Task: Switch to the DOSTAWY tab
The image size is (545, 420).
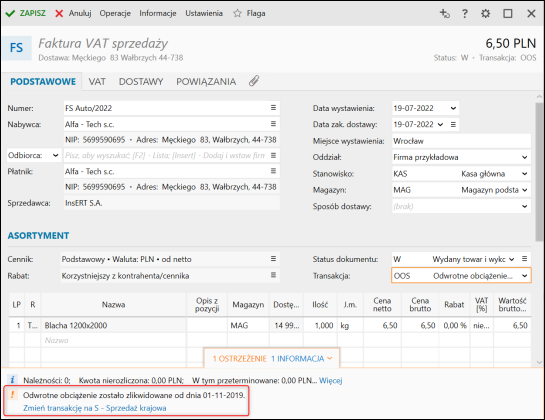Action: coord(141,82)
